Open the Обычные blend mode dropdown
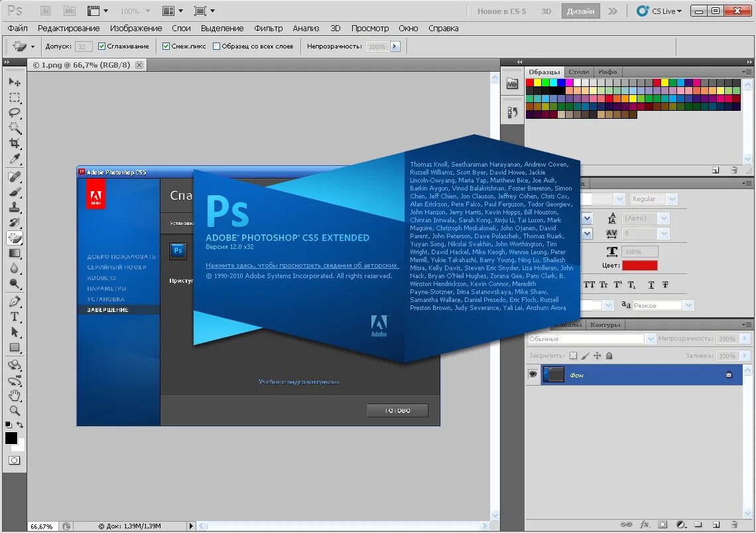 coord(651,339)
